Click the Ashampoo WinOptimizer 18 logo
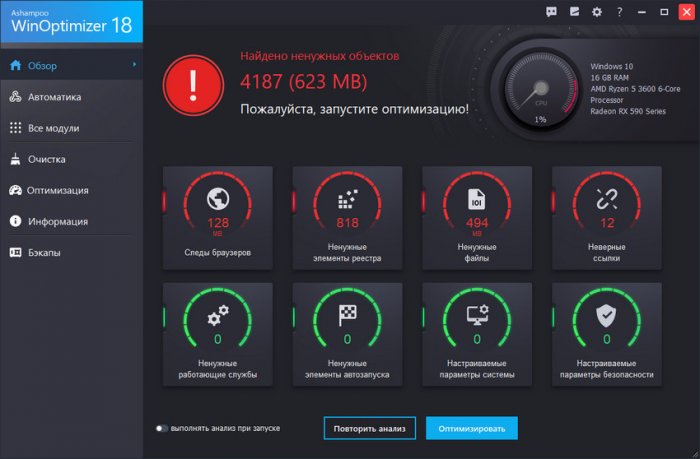 coord(71,21)
